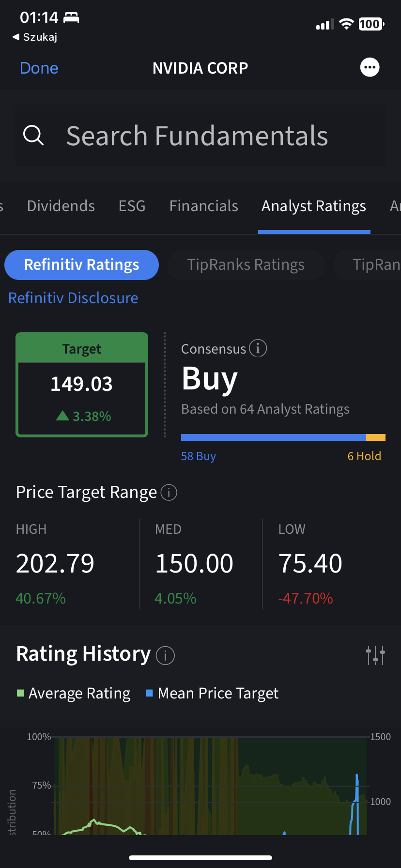Tap the green Target price box
This screenshot has height=868, width=401.
[82, 385]
